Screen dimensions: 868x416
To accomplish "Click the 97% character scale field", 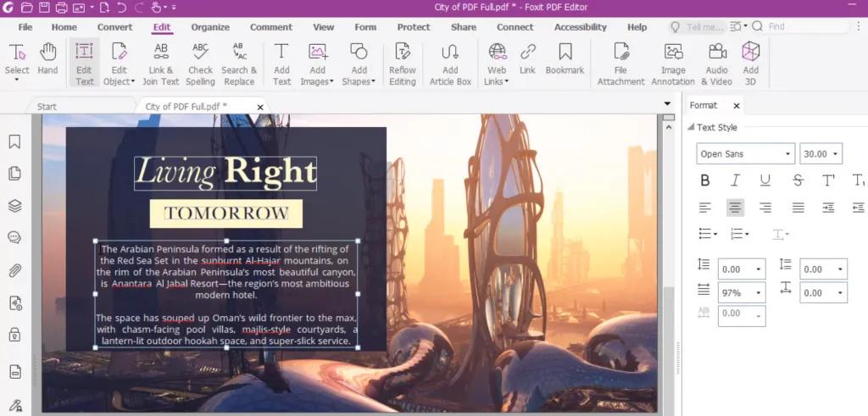I will tap(741, 292).
